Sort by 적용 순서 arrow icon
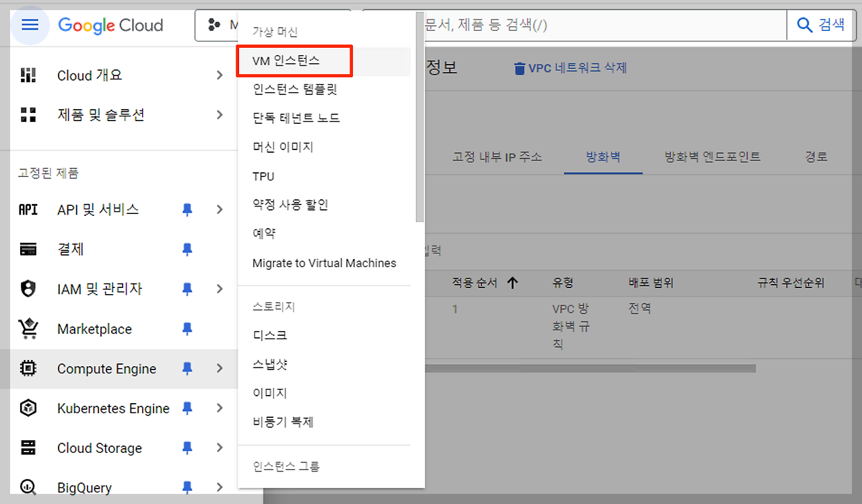The height and width of the screenshot is (504, 862). [512, 283]
